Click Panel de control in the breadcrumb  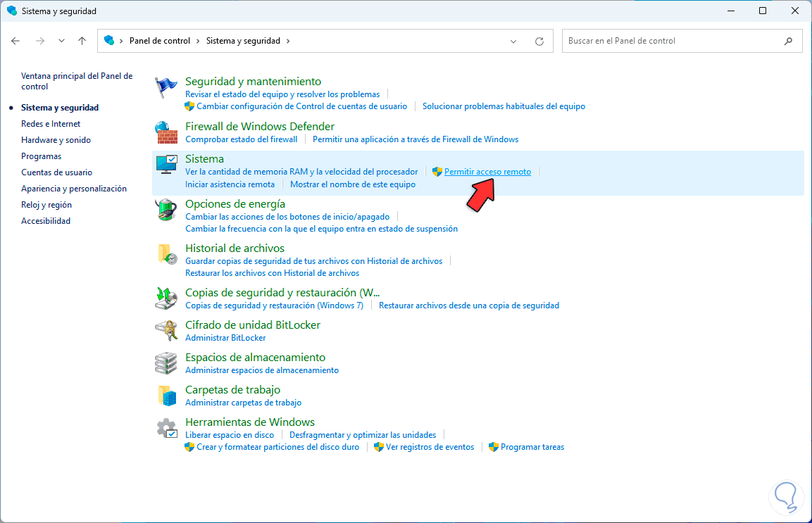(x=159, y=41)
